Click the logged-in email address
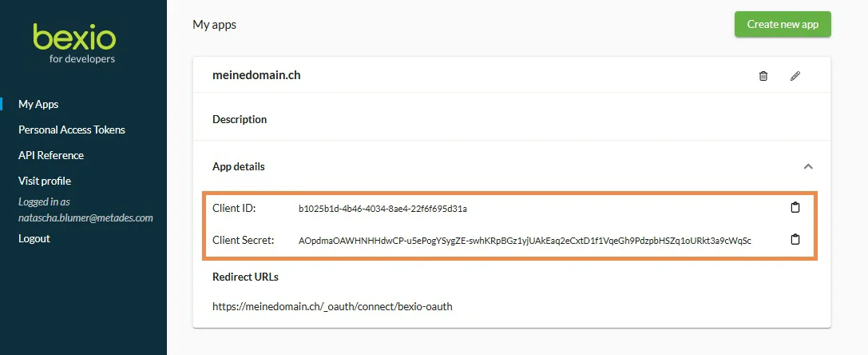This screenshot has height=355, width=868. (85, 218)
